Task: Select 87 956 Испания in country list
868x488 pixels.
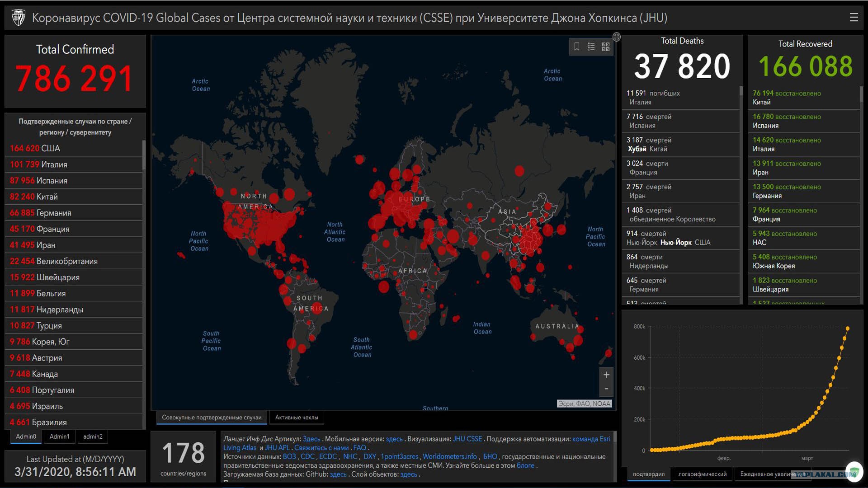Action: pyautogui.click(x=74, y=181)
